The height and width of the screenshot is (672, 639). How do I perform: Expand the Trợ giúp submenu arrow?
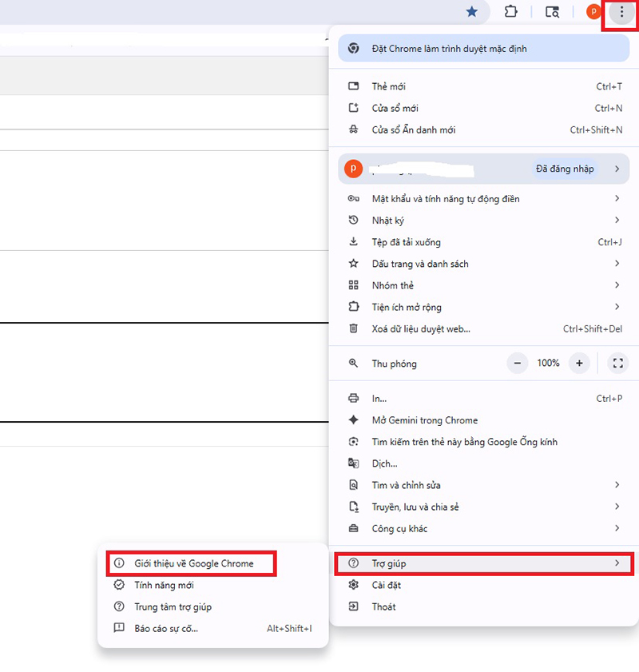point(617,563)
